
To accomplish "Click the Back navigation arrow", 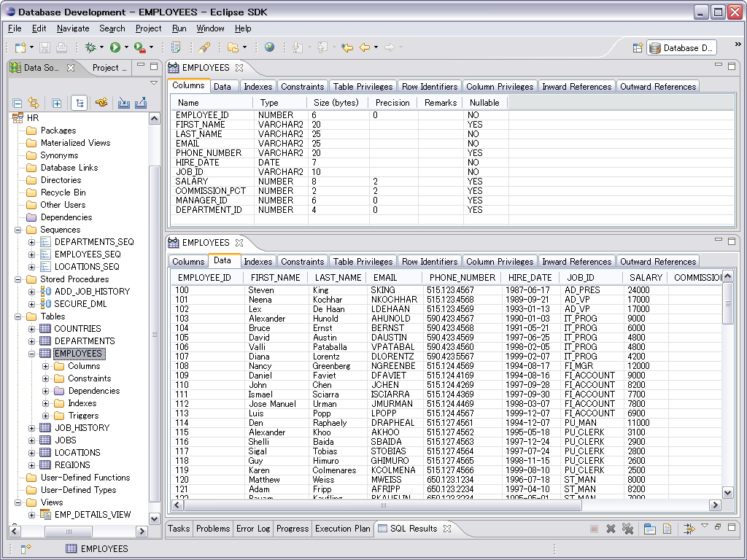I will (365, 47).
